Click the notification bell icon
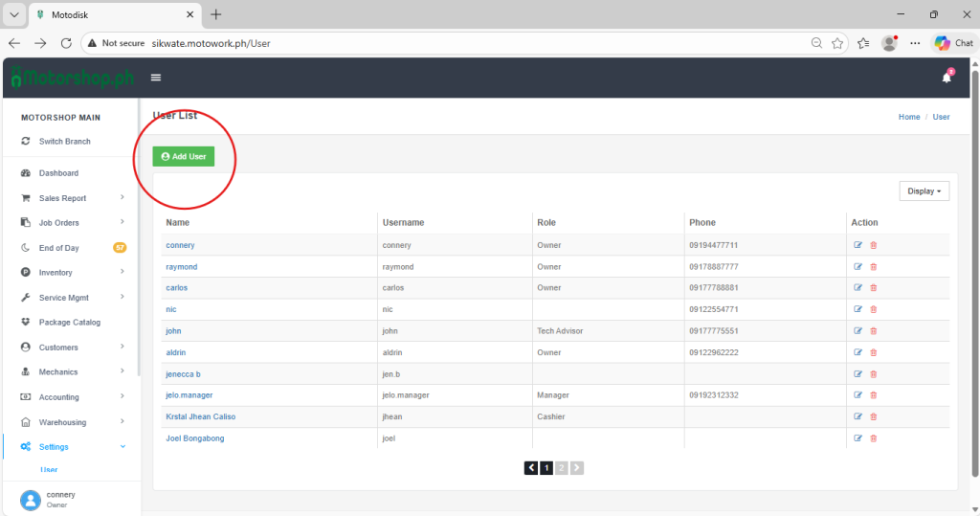The height and width of the screenshot is (516, 980). (947, 78)
